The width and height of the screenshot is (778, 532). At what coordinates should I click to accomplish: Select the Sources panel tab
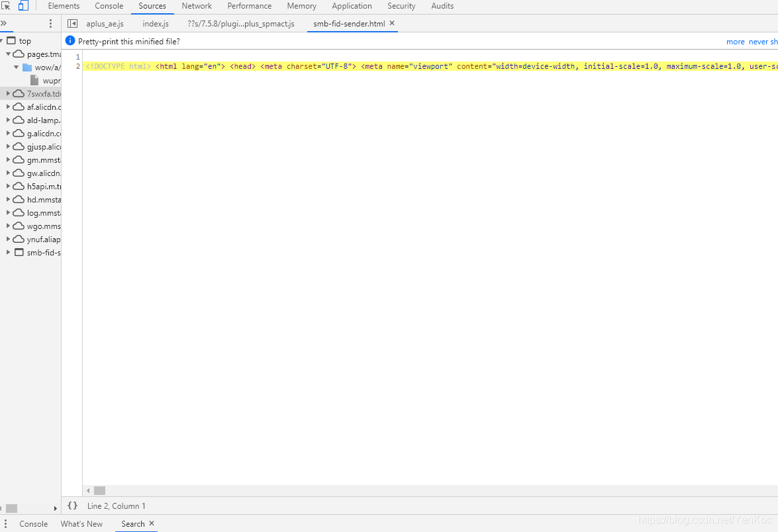coord(152,6)
